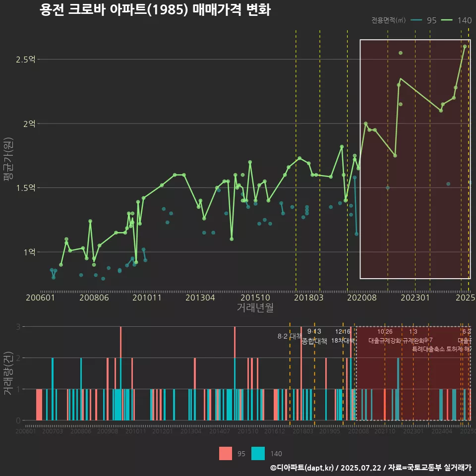Click 201612 on the volume chart x-axis
476x476 pixels.
coord(274,431)
